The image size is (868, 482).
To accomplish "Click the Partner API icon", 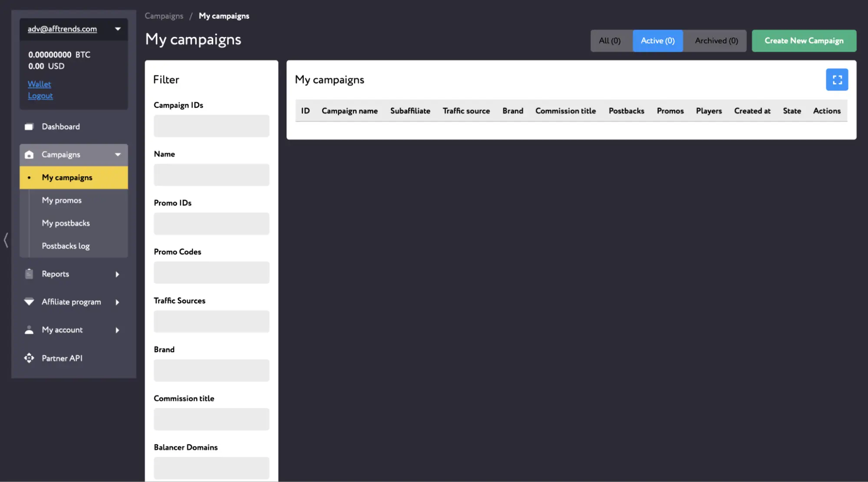I will click(29, 358).
